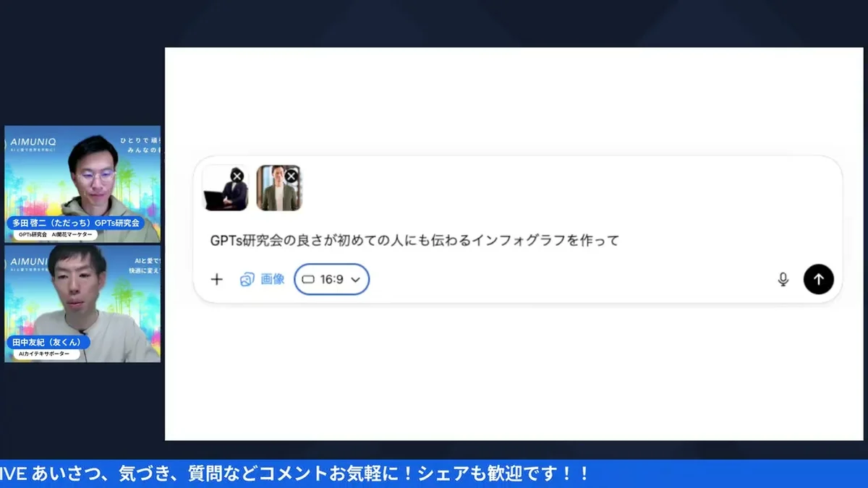The image size is (868, 488).
Task: Remove the first attached image with its X
Action: [x=237, y=175]
